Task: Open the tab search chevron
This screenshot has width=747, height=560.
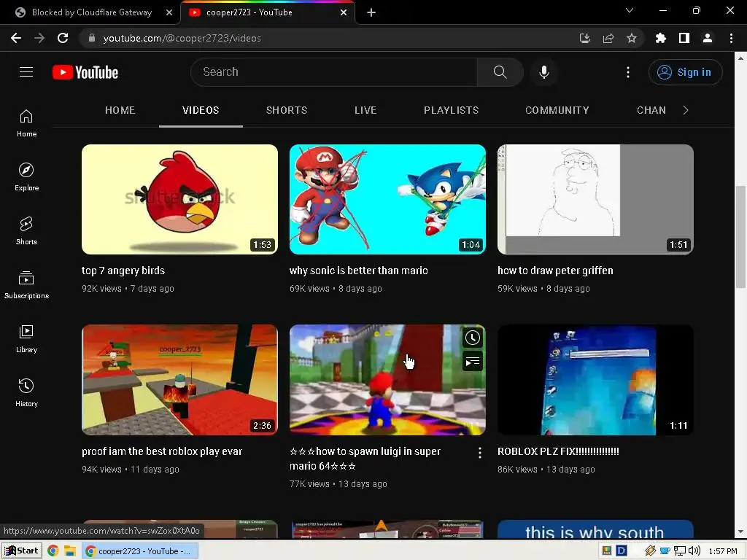Action: 630,10
